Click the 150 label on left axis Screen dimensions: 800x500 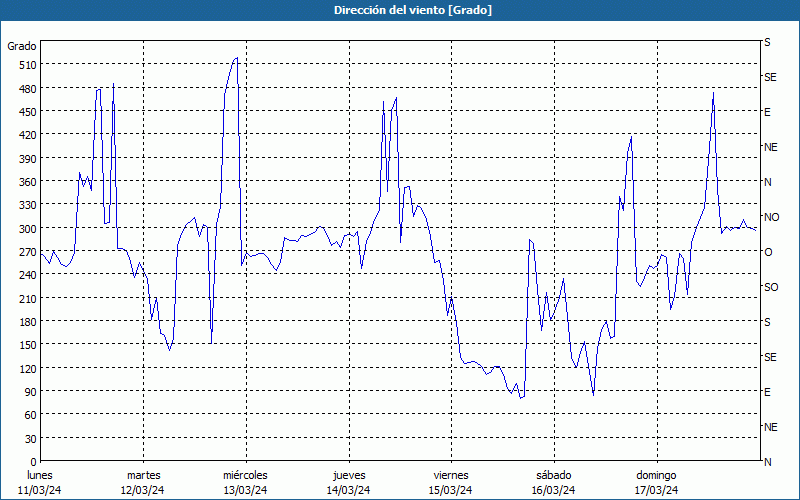[x=28, y=345]
